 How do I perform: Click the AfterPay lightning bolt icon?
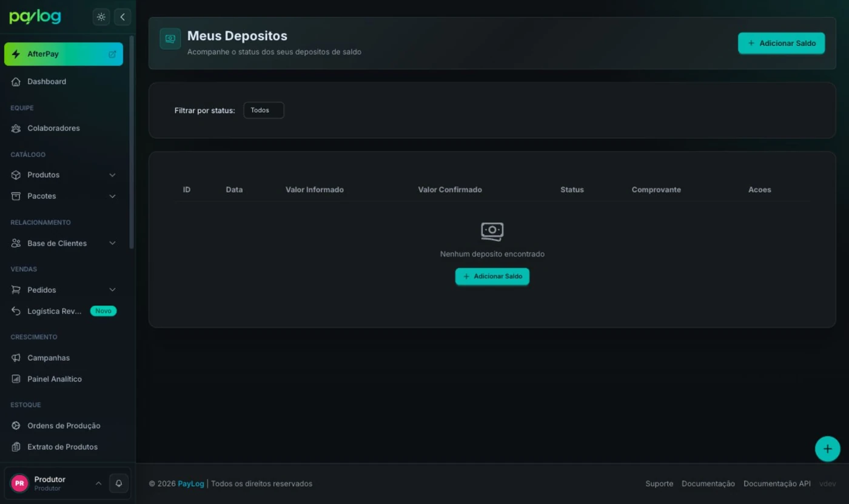(x=16, y=54)
